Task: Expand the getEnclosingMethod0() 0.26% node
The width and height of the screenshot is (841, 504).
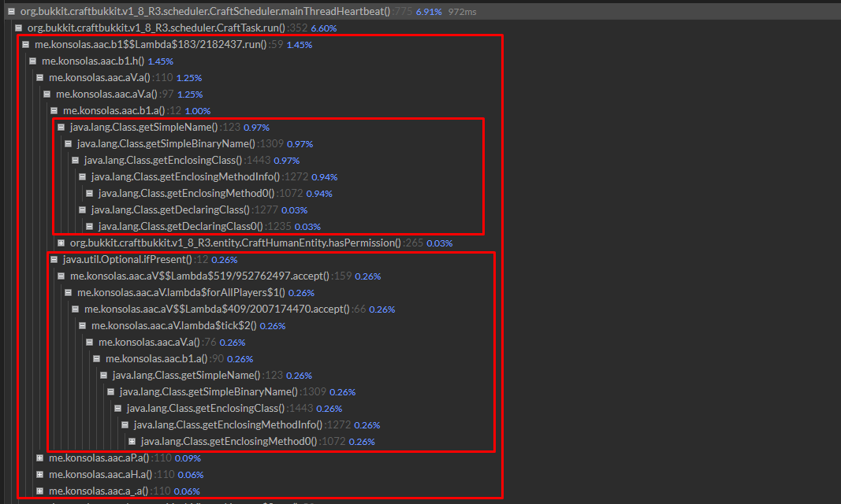Action: point(132,442)
